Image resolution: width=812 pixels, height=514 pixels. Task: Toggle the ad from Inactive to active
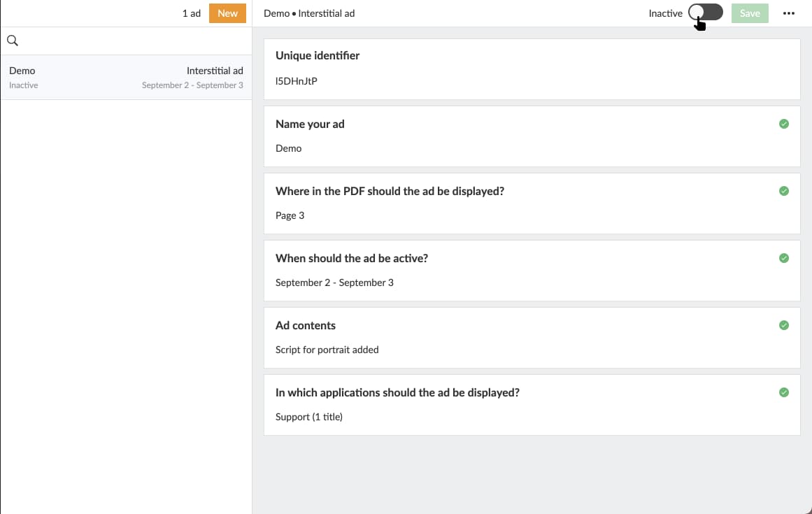(x=705, y=13)
